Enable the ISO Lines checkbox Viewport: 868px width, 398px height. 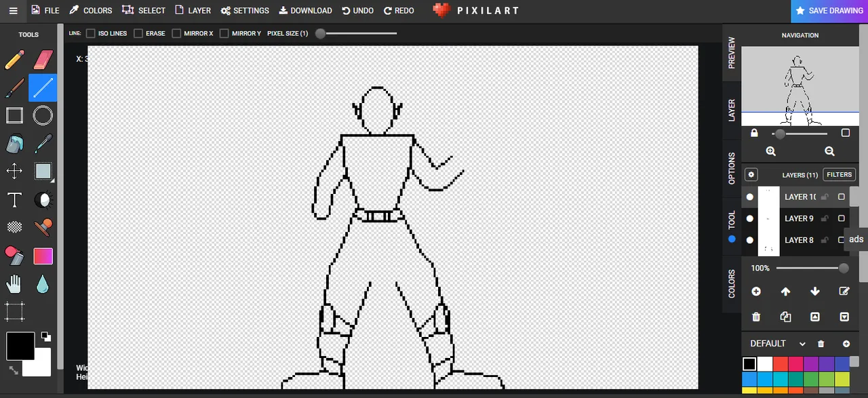click(x=90, y=33)
